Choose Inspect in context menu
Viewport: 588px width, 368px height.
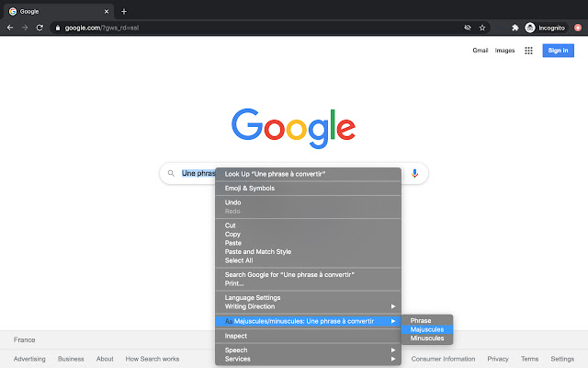(x=309, y=336)
